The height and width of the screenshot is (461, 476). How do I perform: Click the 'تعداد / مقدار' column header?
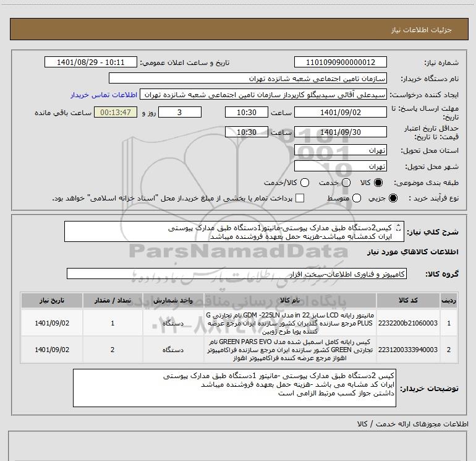click(113, 300)
